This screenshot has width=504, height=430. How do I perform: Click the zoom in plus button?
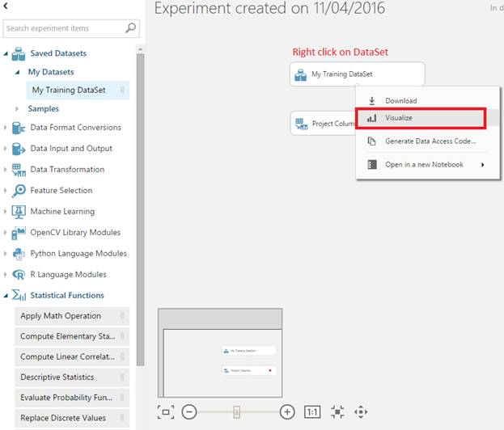287,412
